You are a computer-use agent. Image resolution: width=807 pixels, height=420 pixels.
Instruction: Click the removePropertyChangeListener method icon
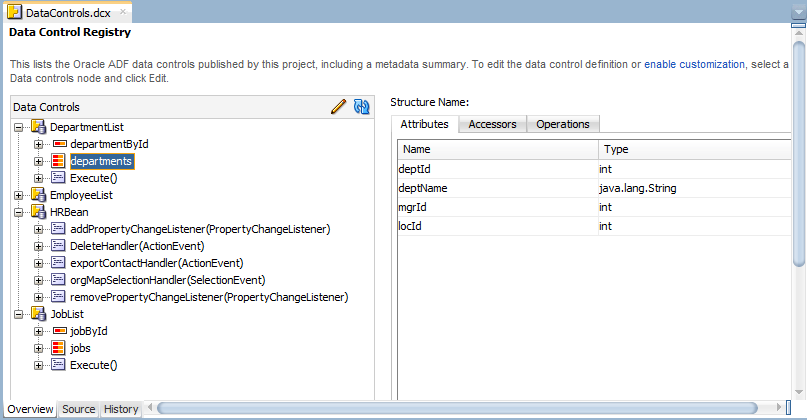click(x=58, y=297)
